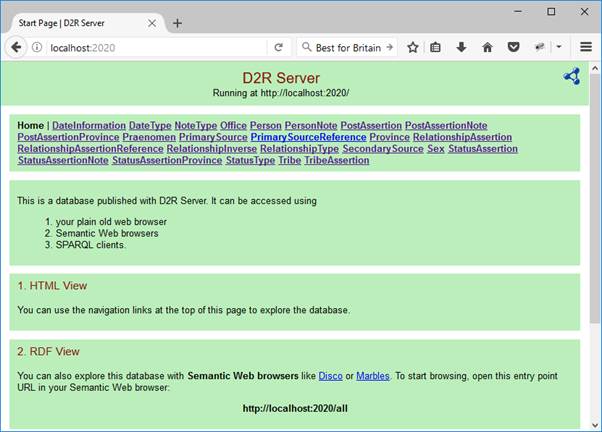Open the Pocket icon in toolbar
This screenshot has height=432, width=602.
tap(513, 47)
